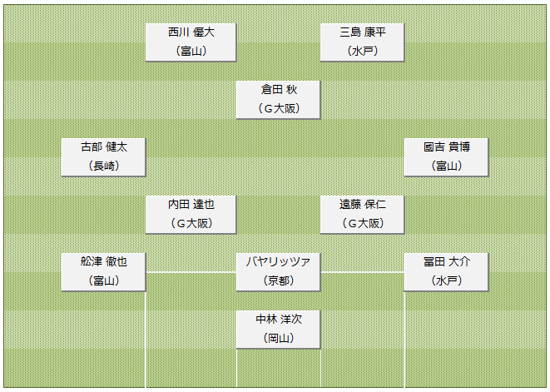Click the バヤリッツァ (京都) box
Viewport: 550px width, 392px height.
point(278,272)
